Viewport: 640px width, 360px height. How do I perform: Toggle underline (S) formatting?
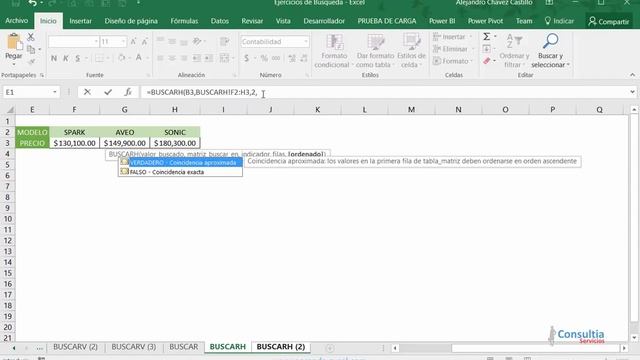pyautogui.click(x=78, y=58)
